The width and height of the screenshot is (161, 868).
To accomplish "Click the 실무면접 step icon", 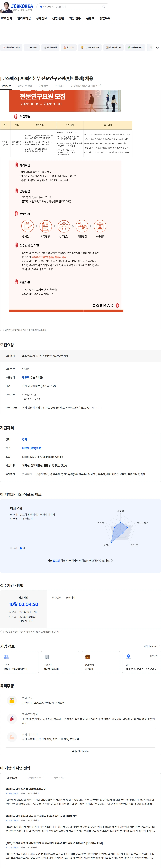I will pyautogui.click(x=64, y=226).
